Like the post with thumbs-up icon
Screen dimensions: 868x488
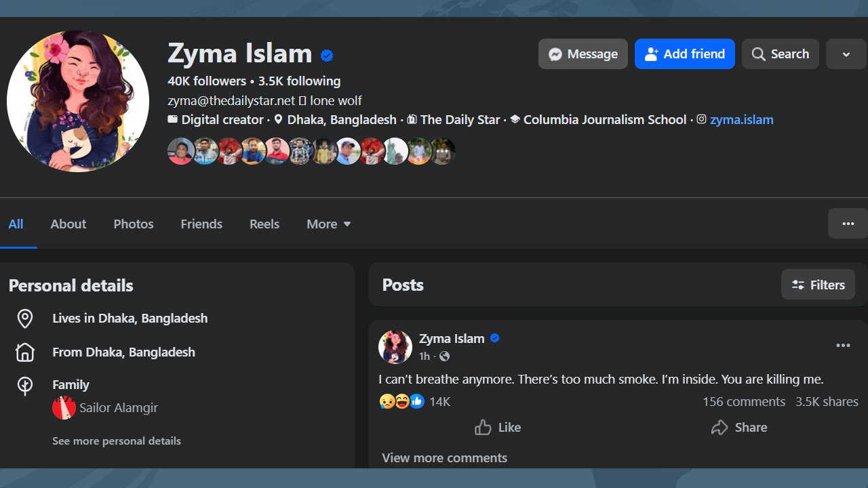coord(498,428)
